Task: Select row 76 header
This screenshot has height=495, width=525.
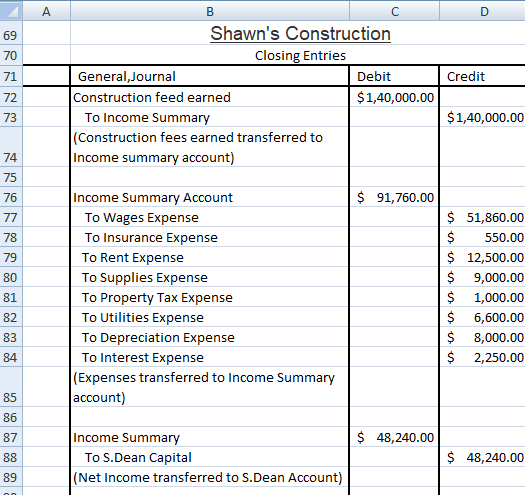Action: pos(11,197)
